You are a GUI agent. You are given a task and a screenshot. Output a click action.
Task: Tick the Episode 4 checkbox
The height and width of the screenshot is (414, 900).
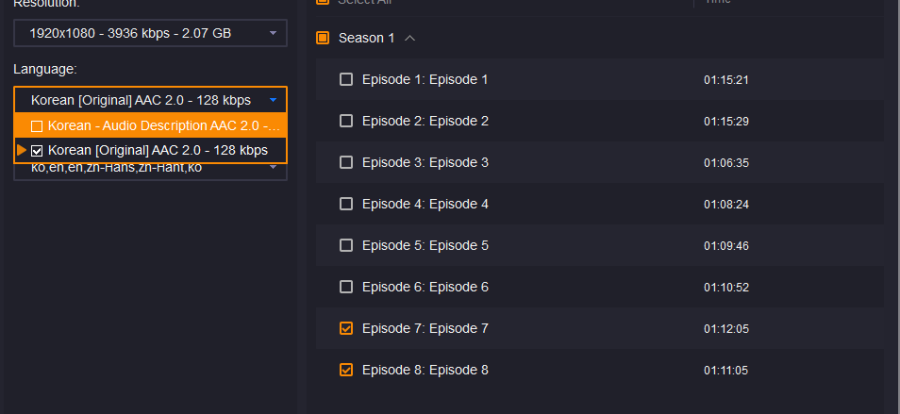(x=346, y=204)
